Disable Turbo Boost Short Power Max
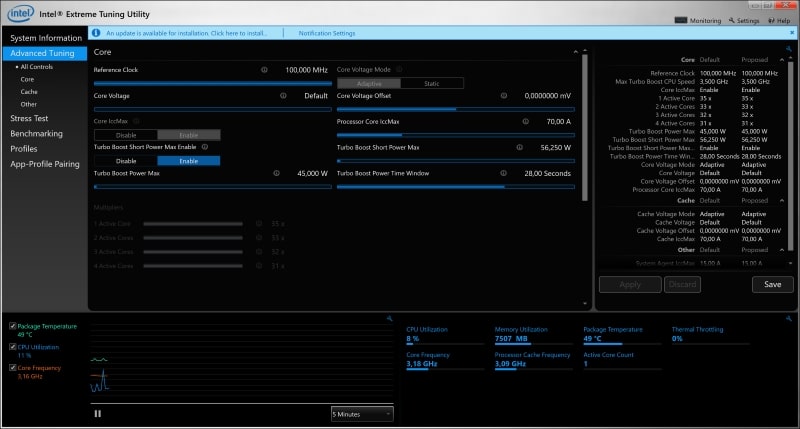Viewport: 800px width, 429px height. [x=126, y=161]
